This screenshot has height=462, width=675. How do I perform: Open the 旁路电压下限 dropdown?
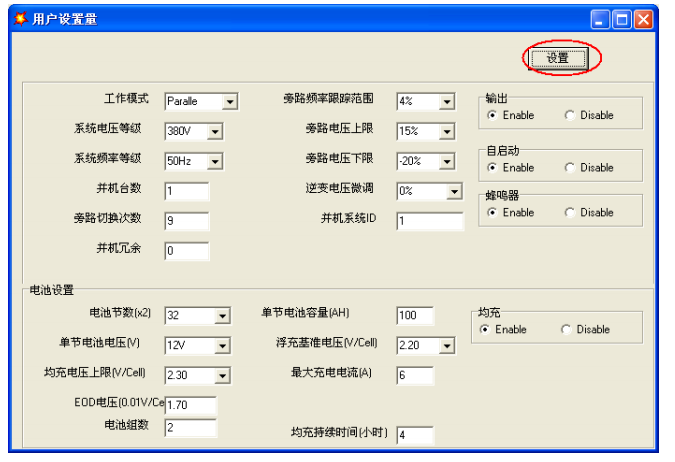click(446, 160)
